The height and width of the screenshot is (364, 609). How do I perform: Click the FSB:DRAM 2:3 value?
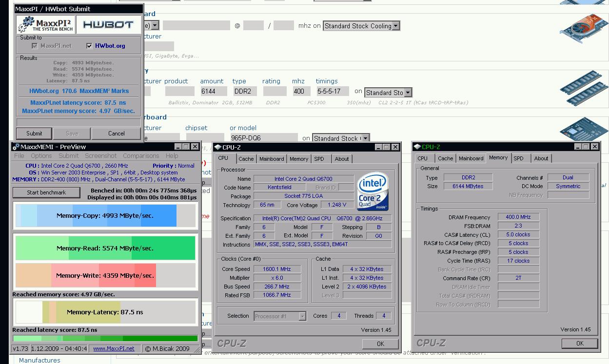click(x=518, y=226)
